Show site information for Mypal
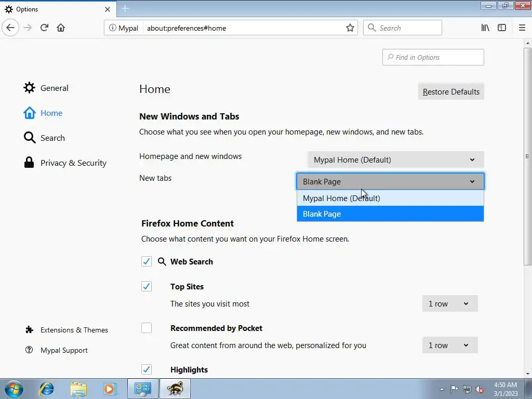This screenshot has height=399, width=532. [x=124, y=28]
